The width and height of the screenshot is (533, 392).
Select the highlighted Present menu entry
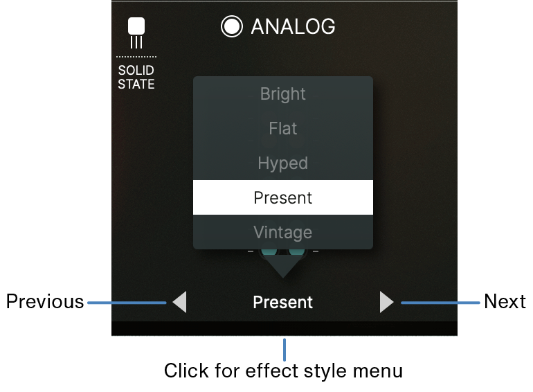click(x=283, y=197)
